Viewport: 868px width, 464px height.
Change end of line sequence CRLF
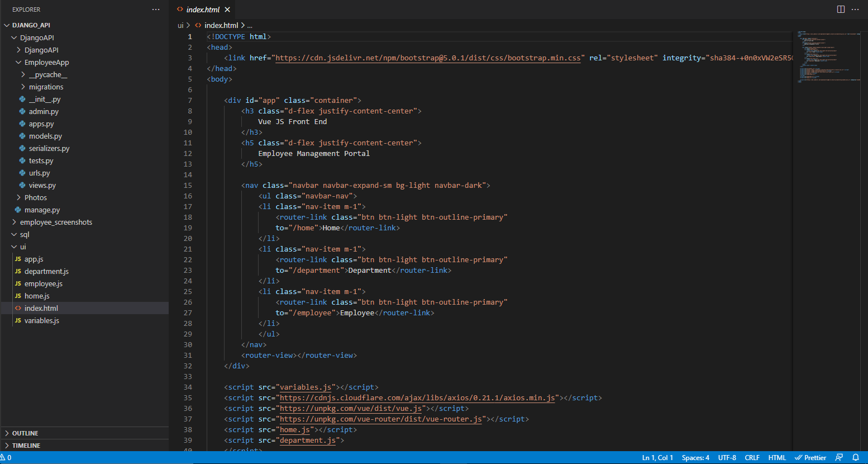(752, 457)
